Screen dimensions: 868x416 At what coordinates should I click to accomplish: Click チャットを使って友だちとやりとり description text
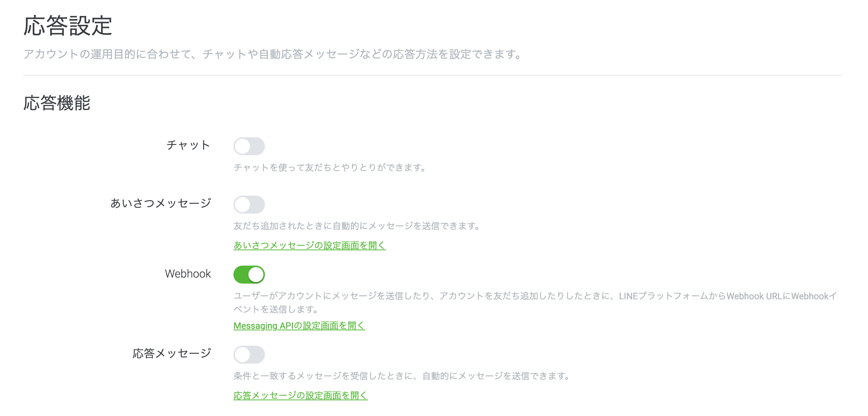pyautogui.click(x=330, y=168)
